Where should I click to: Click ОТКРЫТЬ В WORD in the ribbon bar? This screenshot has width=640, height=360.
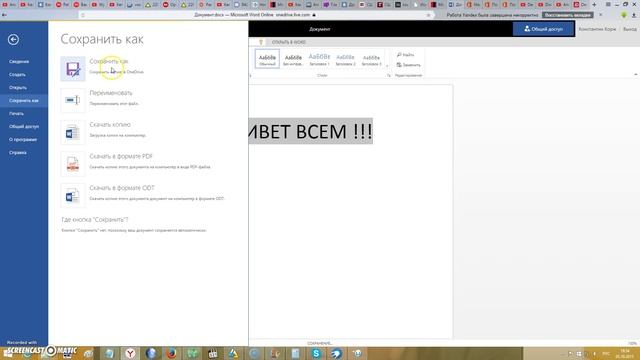(x=289, y=42)
